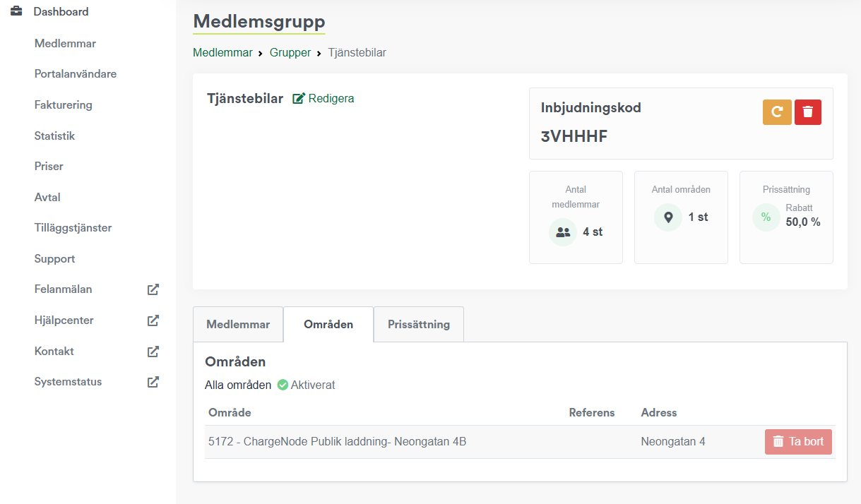
Task: Open Statistik in the sidebar
Action: [x=54, y=136]
